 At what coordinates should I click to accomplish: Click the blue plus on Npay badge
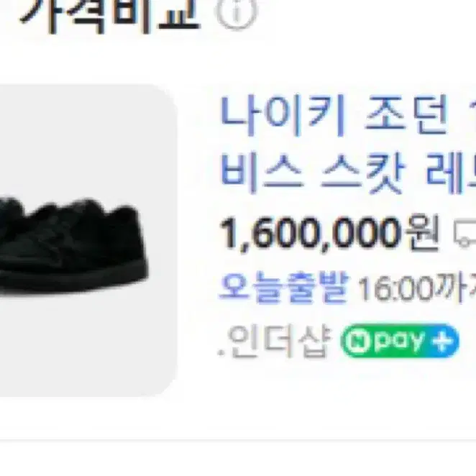coord(442,341)
